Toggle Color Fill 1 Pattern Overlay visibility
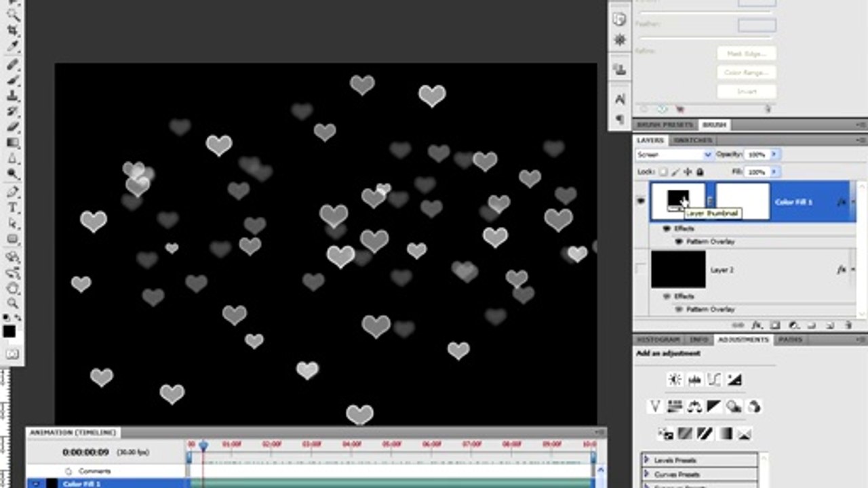Viewport: 868px width, 488px height. tap(678, 241)
